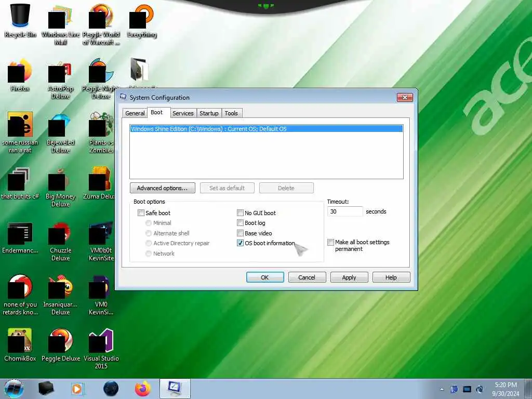Click the Timeout seconds input field
Image resolution: width=532 pixels, height=399 pixels.
click(x=345, y=211)
